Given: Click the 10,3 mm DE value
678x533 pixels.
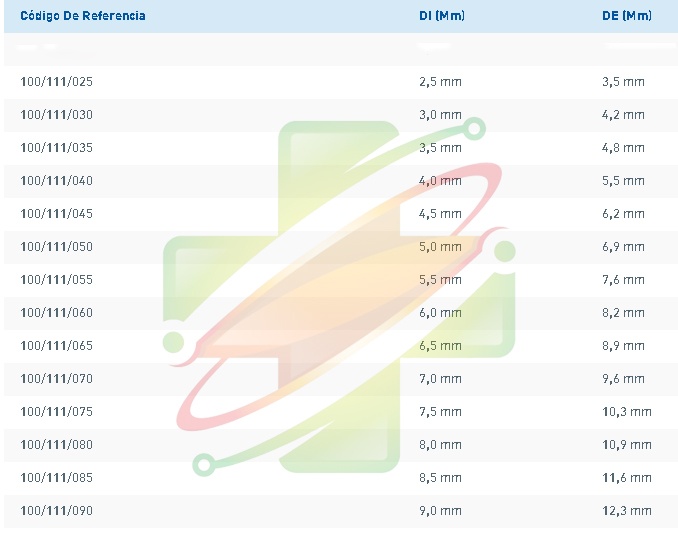Looking at the screenshot, I should pyautogui.click(x=627, y=412).
